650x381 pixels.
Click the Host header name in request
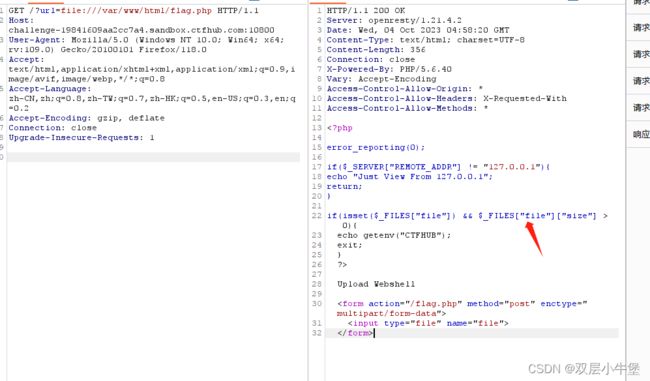click(x=21, y=20)
